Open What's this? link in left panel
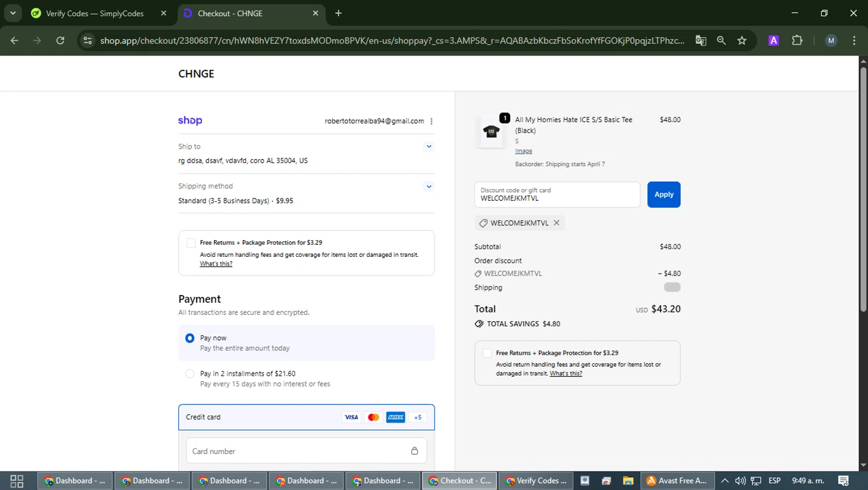The image size is (868, 490). [x=216, y=264]
